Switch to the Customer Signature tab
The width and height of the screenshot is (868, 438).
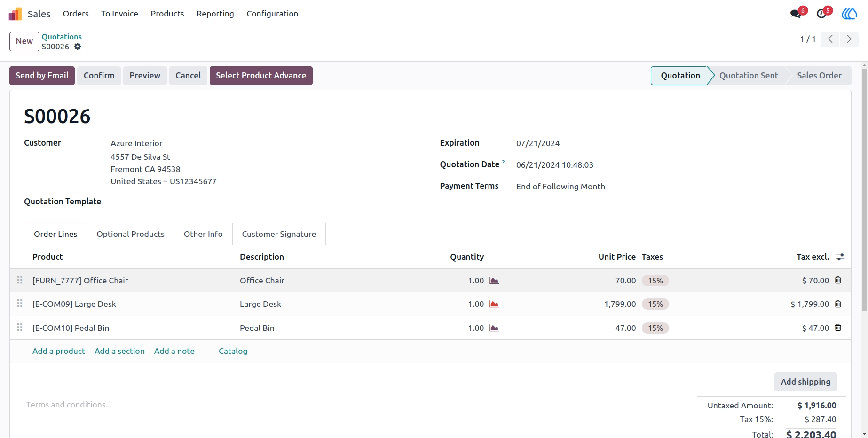[x=279, y=234]
